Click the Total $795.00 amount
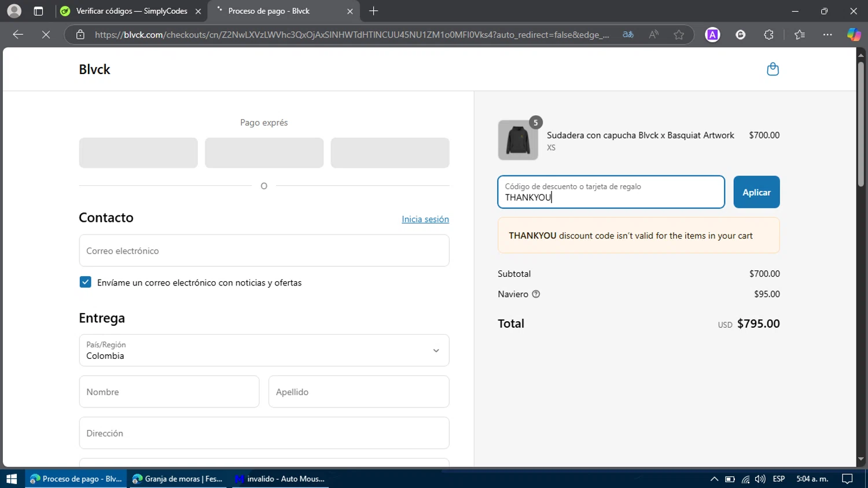Viewport: 868px width, 488px height. (758, 324)
